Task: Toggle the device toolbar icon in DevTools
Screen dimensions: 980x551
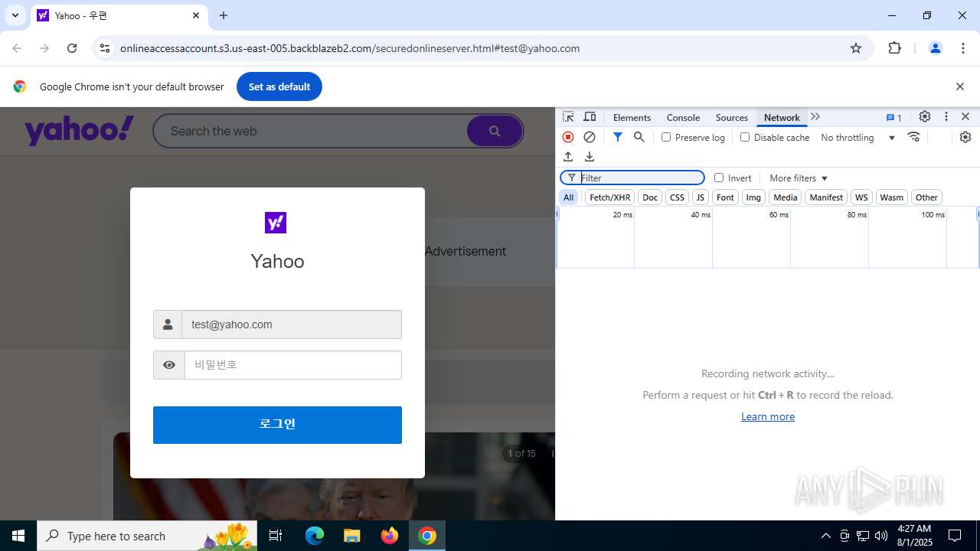Action: pos(590,117)
